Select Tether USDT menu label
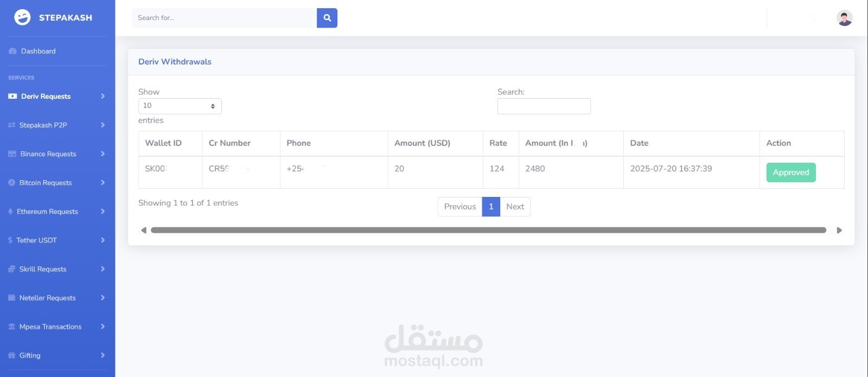 pyautogui.click(x=36, y=240)
